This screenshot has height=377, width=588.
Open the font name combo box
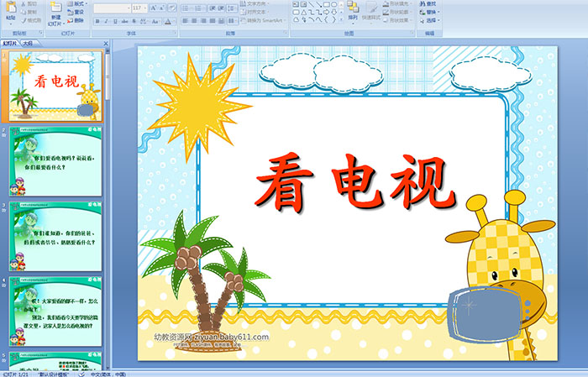[112, 8]
